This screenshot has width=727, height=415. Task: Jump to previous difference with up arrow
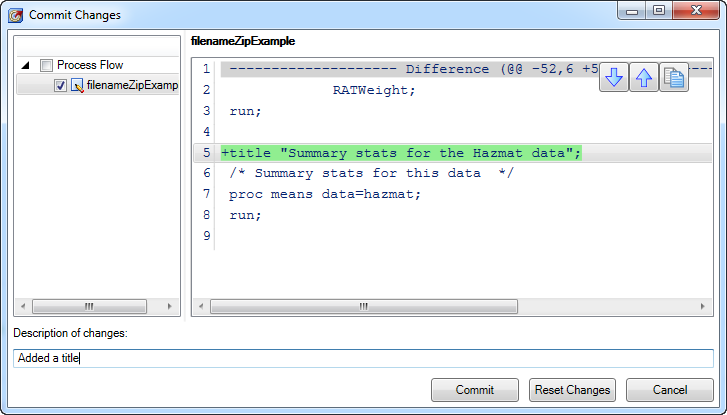644,78
